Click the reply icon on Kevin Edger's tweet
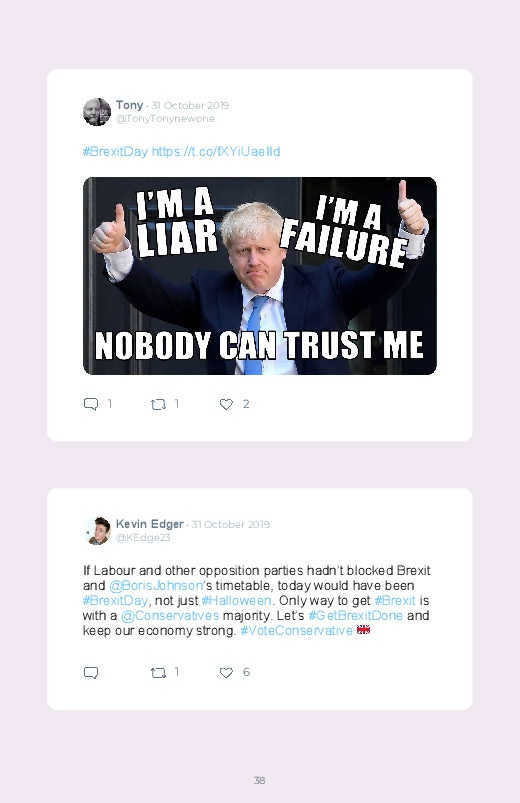 (x=91, y=672)
